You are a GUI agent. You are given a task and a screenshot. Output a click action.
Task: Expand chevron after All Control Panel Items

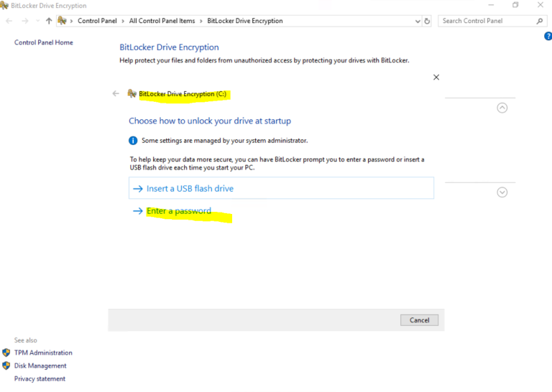tap(201, 21)
